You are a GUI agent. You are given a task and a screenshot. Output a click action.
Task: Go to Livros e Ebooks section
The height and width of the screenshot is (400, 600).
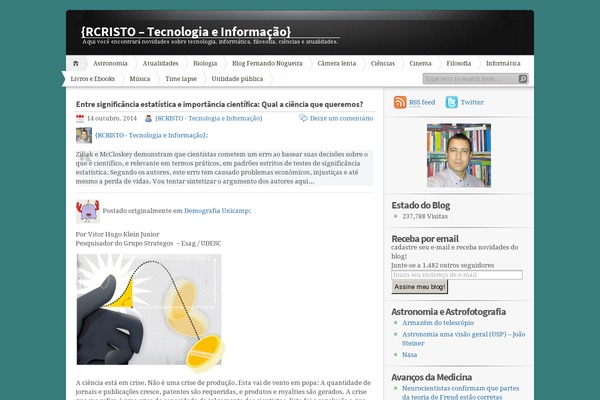92,77
